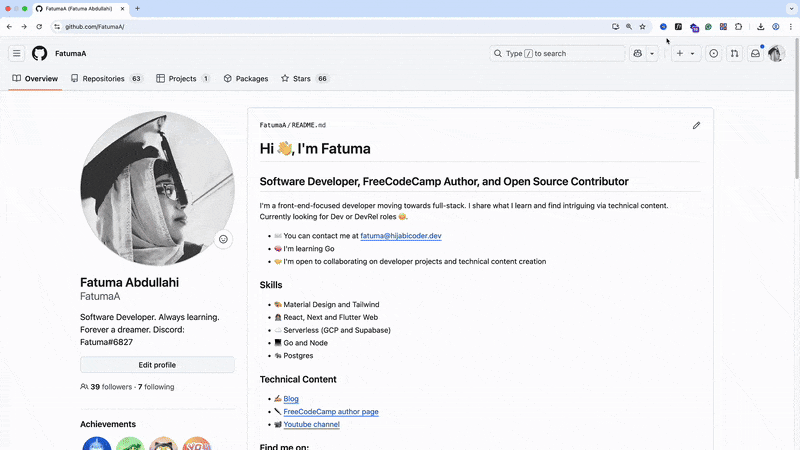
Task: Click the address bar URL github.com/FatumaA/
Action: 95,27
